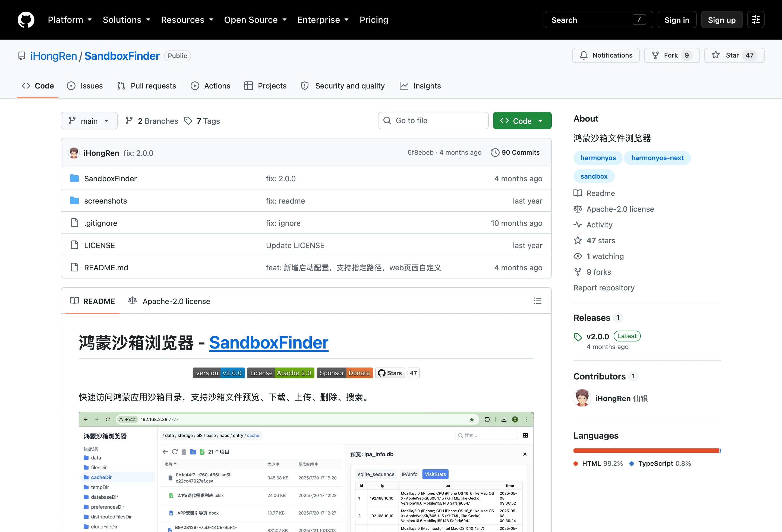Click the README.md file icon
782x532 pixels.
pos(74,267)
